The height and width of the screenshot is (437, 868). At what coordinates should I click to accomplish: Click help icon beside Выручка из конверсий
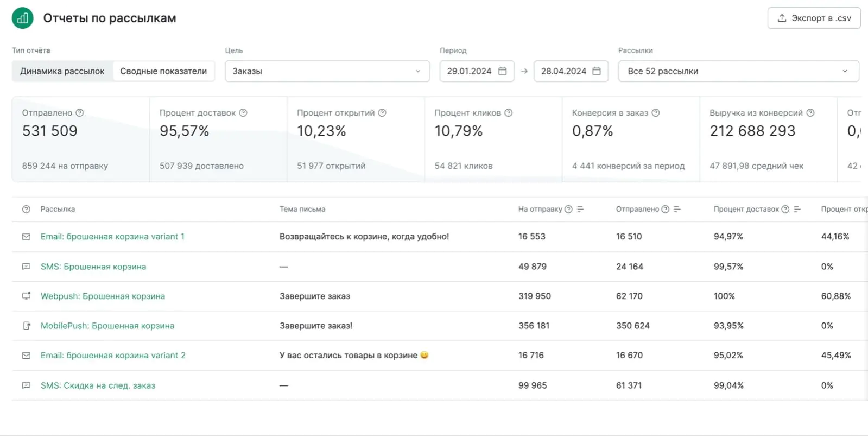coord(810,113)
